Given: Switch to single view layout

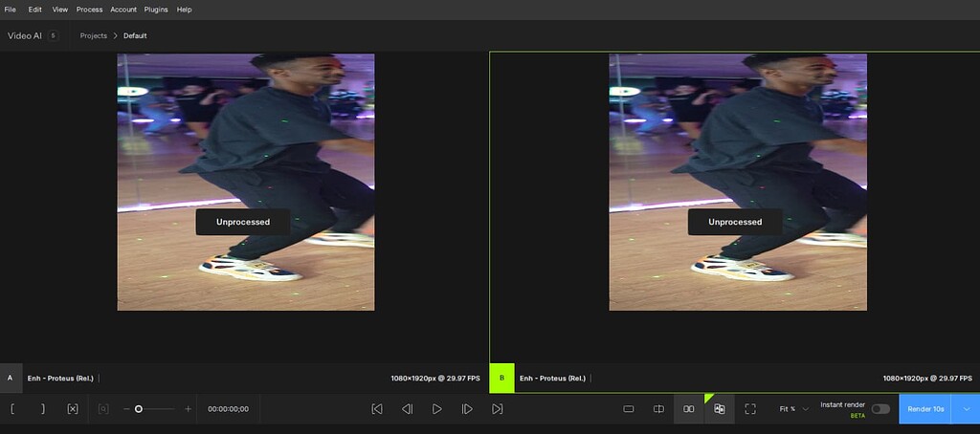Looking at the screenshot, I should click(x=629, y=409).
